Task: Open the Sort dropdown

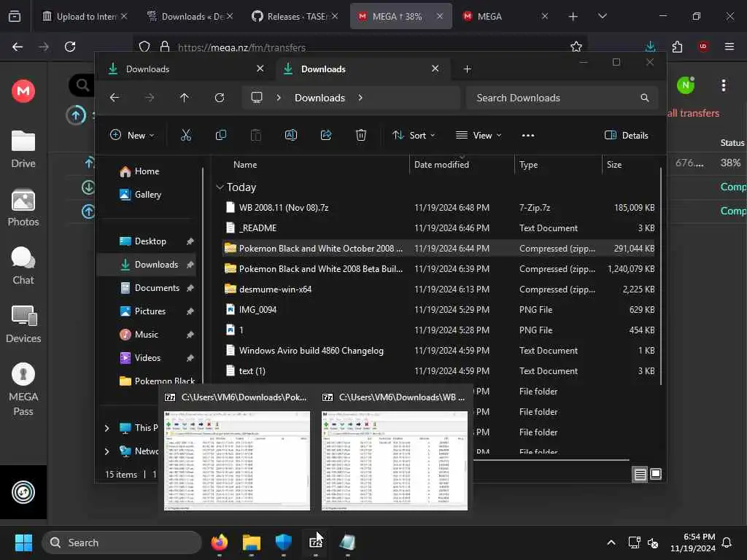Action: [414, 135]
